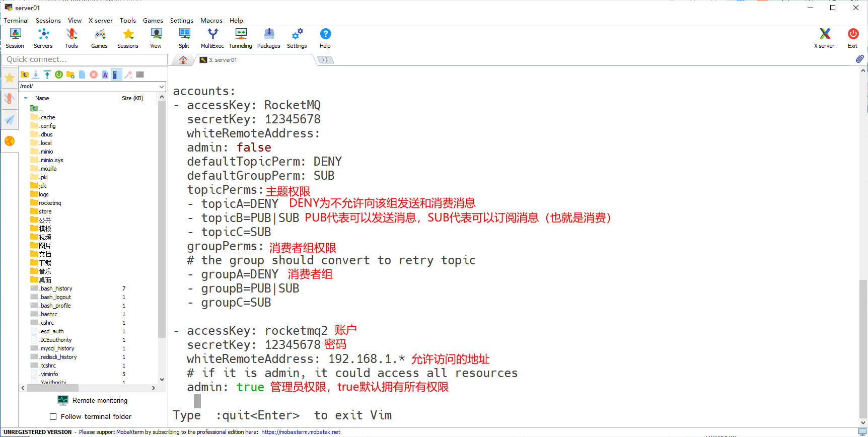
Task: Open the Sftp orange globe sidebar tab
Action: [x=10, y=141]
